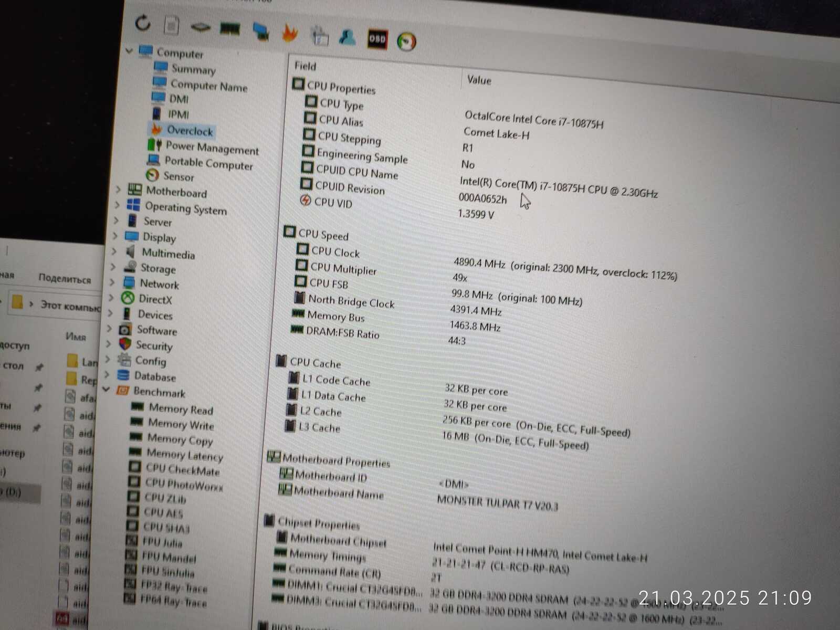The width and height of the screenshot is (840, 630).
Task: Select the CPU ZLib benchmark
Action: click(165, 498)
